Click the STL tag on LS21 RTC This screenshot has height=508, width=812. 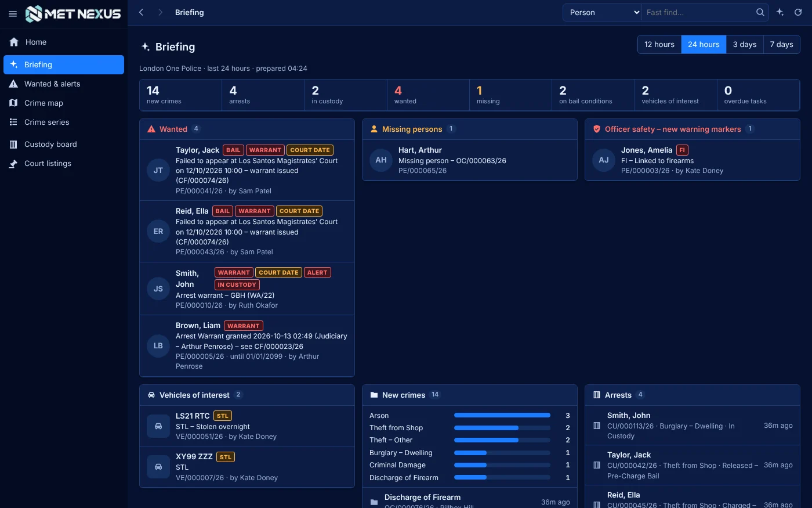[x=223, y=416]
